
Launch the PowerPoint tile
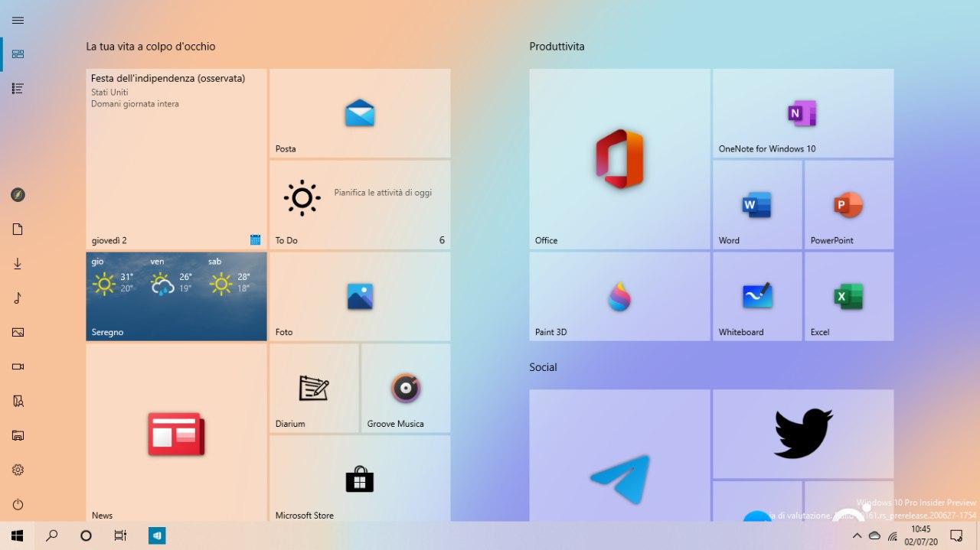[x=849, y=204]
